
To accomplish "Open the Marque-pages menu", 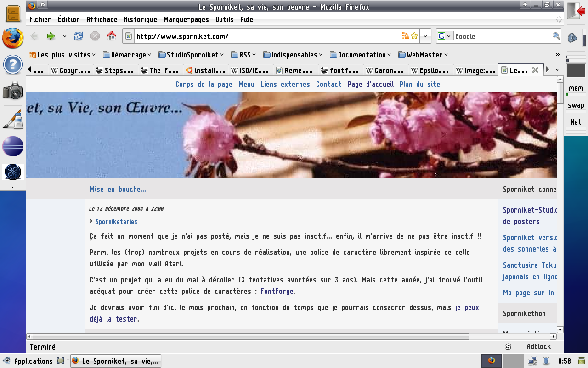I will [x=186, y=19].
